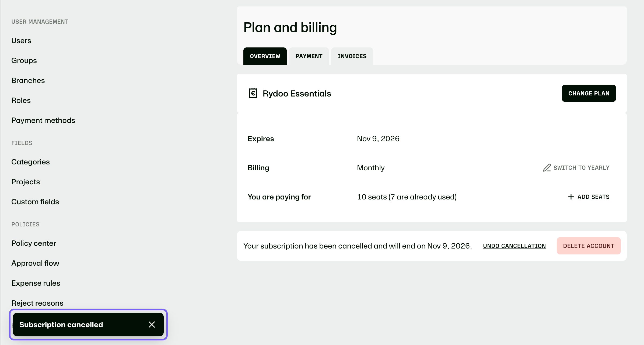Switch to the Payment tab
The width and height of the screenshot is (644, 345).
(309, 56)
